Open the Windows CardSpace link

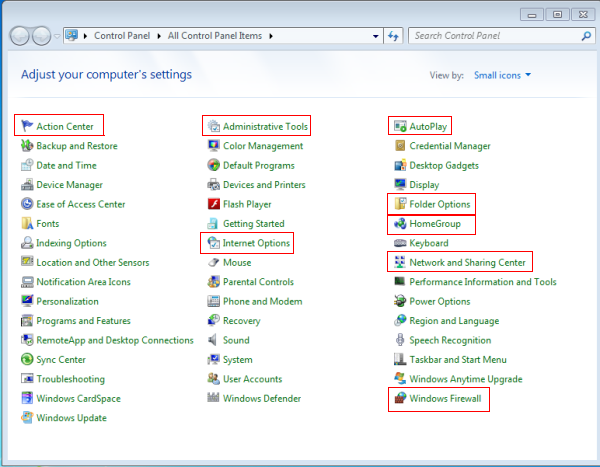(x=78, y=398)
